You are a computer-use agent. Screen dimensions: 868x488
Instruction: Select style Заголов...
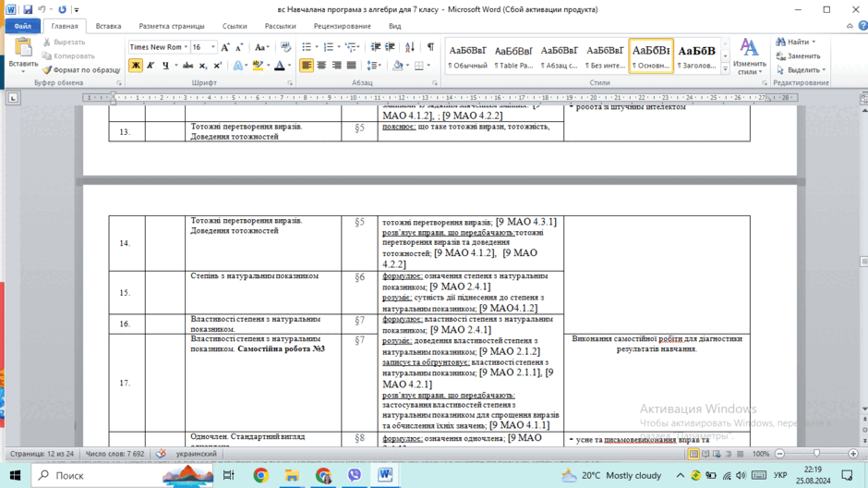(x=696, y=56)
